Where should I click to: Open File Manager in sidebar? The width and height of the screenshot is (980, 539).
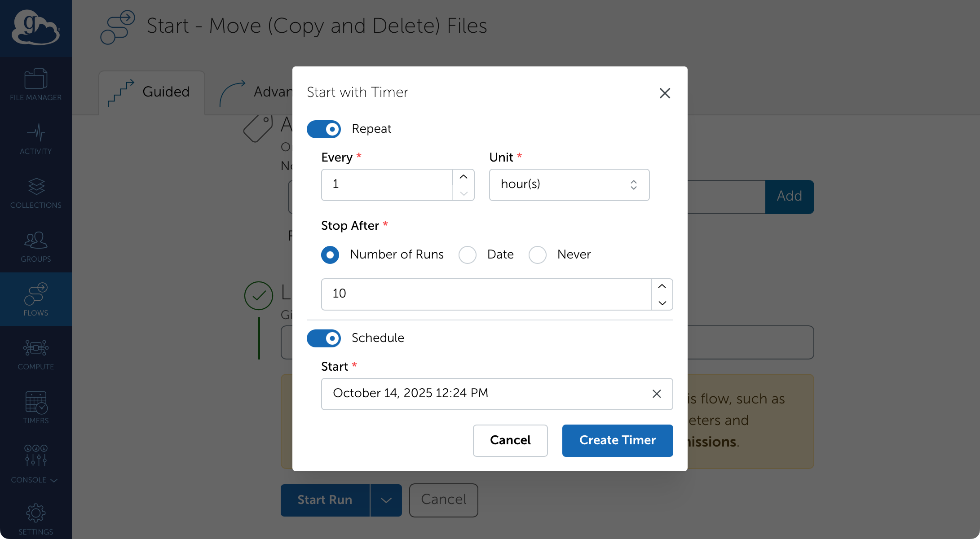[35, 84]
